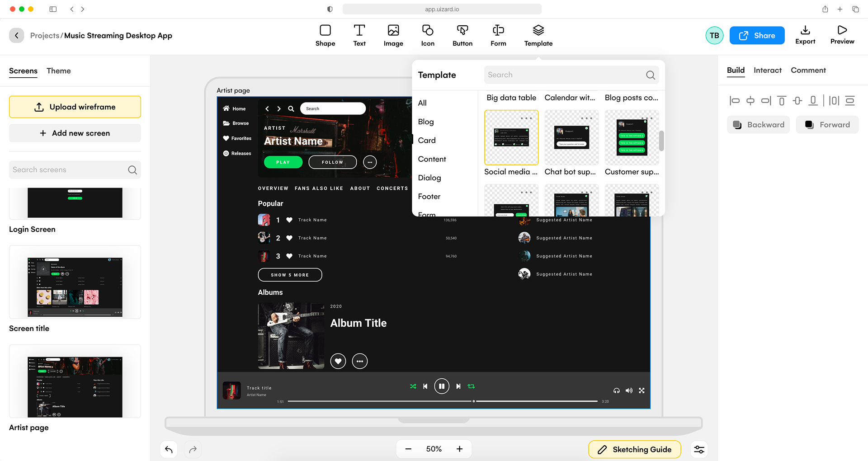
Task: Open the Template library
Action: click(x=538, y=35)
